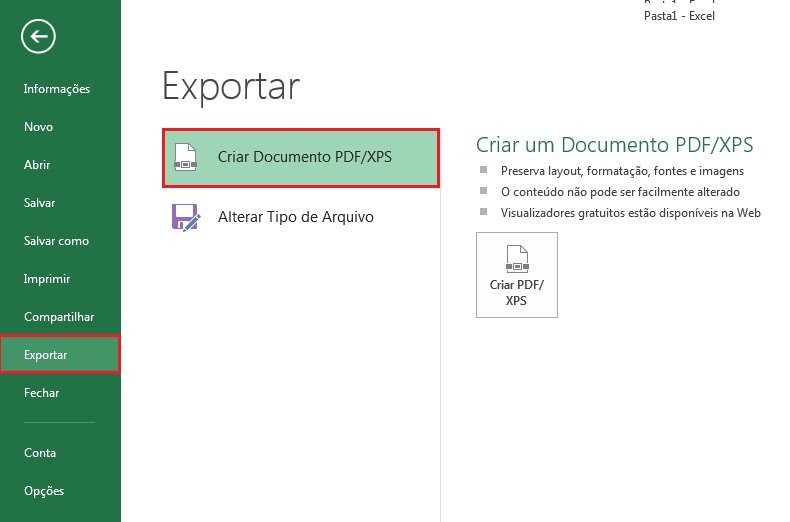
Task: Click the Criar Documento PDF/XPS option text
Action: coord(304,157)
